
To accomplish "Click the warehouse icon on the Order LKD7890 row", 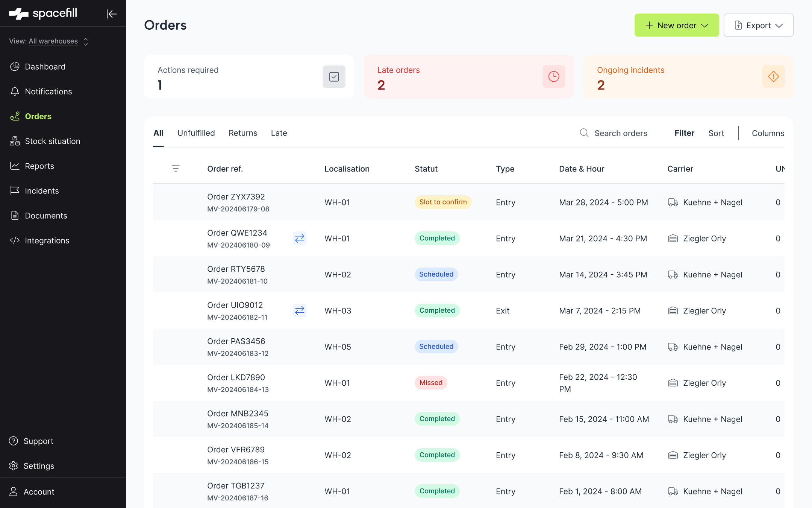I will click(673, 383).
